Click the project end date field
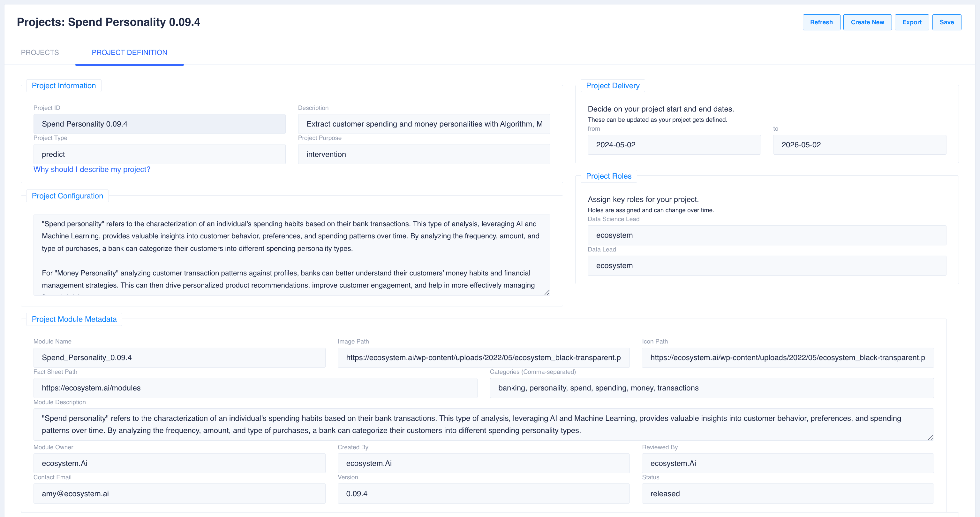 [x=859, y=145]
